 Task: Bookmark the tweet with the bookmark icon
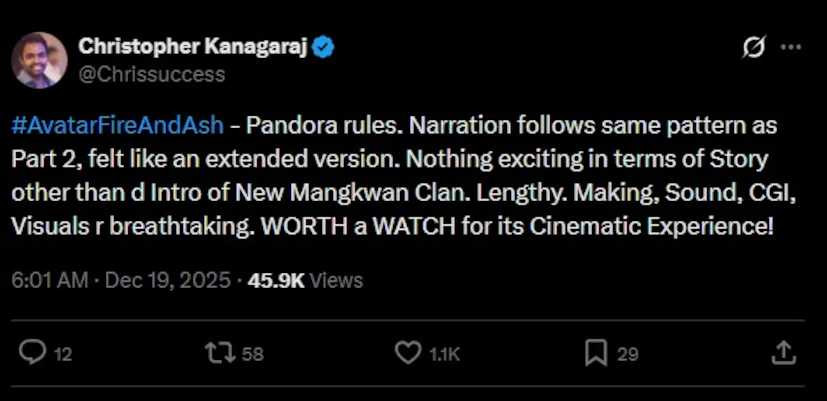coord(596,352)
